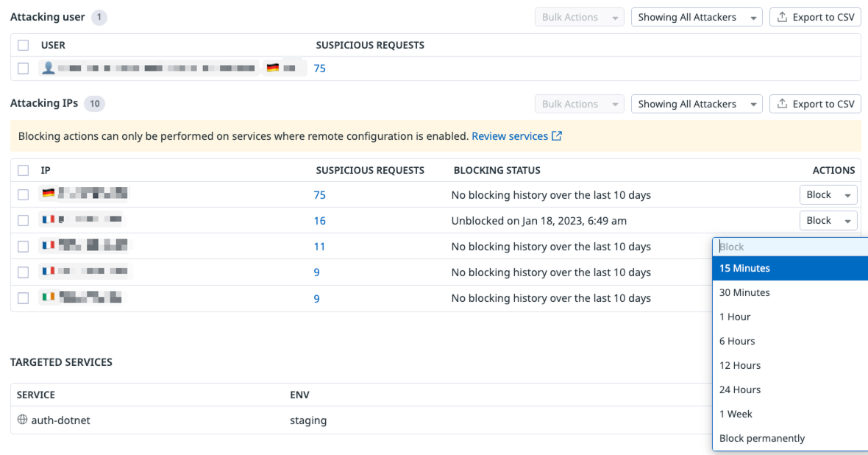Click the French flag in the 16-requests row
Image resolution: width=868 pixels, height=455 pixels.
49,220
